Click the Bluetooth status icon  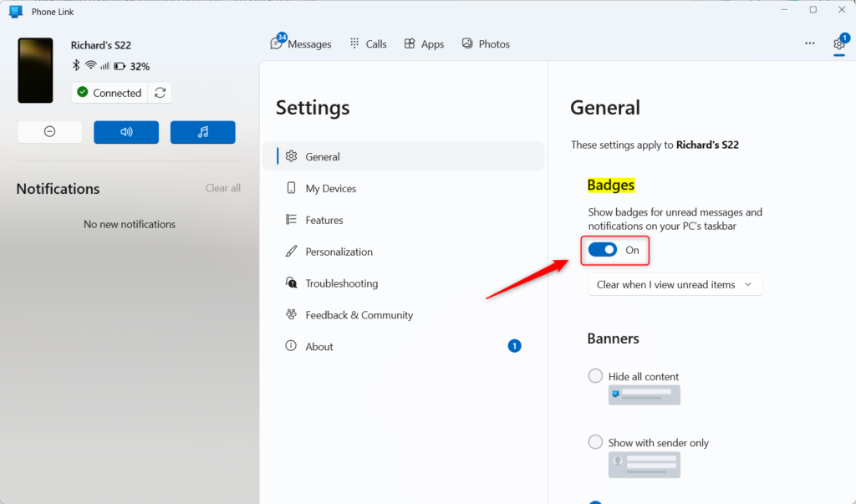pyautogui.click(x=76, y=65)
